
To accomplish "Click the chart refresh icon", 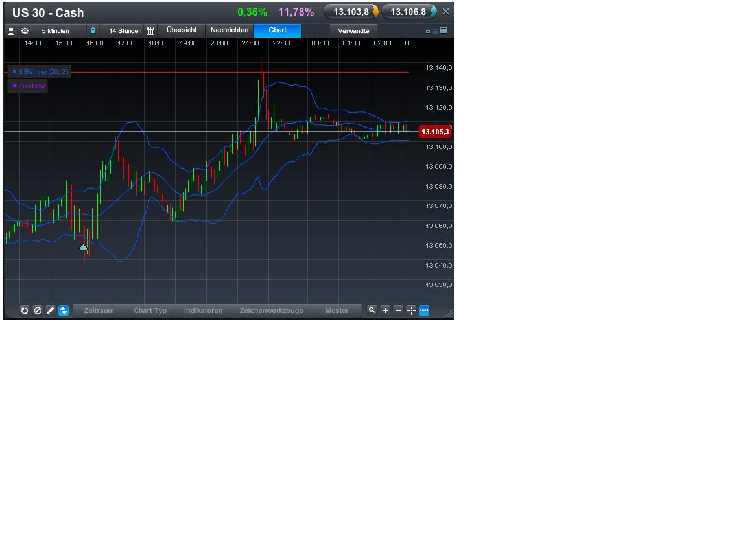I will (x=25, y=310).
